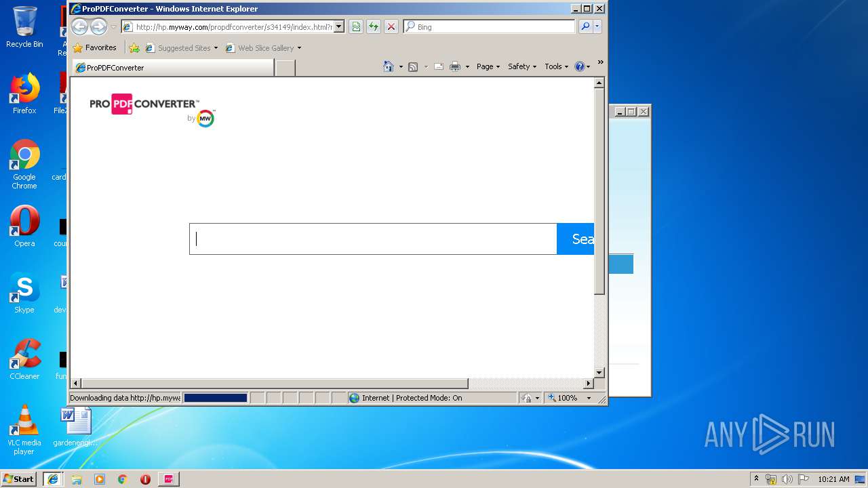
Task: Open the Recycle Bin desktop icon
Action: coord(24,28)
